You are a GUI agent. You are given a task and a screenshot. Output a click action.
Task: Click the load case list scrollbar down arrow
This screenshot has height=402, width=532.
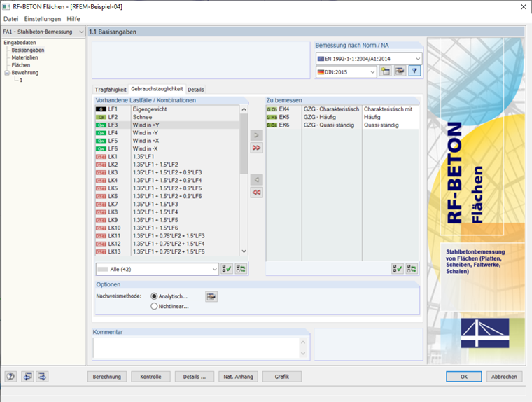pyautogui.click(x=244, y=251)
